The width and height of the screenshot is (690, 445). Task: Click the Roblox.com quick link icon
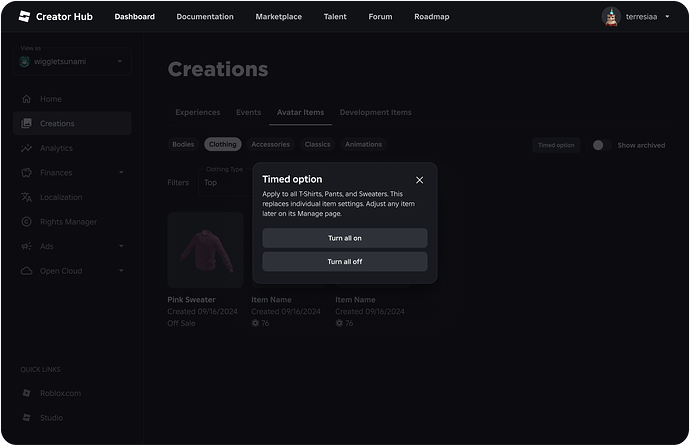pyautogui.click(x=26, y=393)
